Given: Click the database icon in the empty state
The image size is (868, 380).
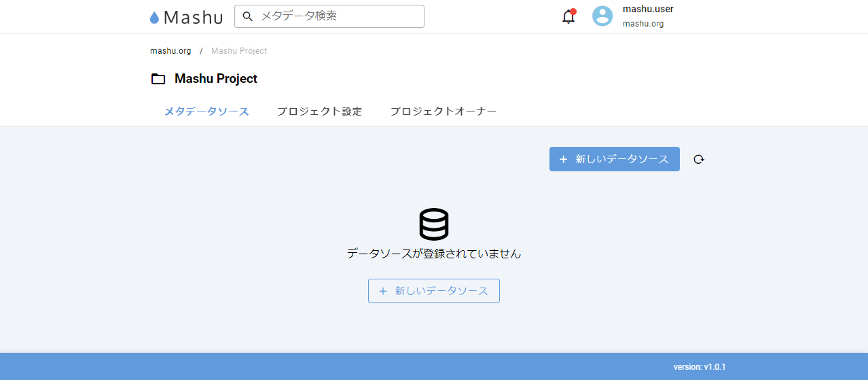Looking at the screenshot, I should (x=434, y=224).
